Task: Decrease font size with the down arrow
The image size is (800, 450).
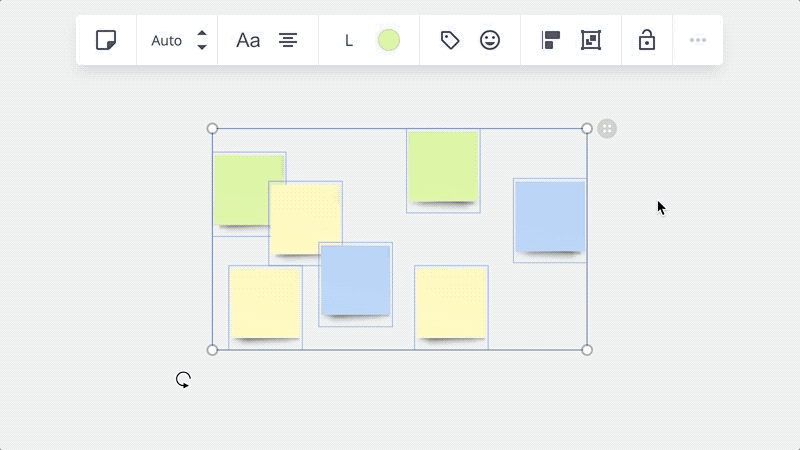Action: (202, 47)
